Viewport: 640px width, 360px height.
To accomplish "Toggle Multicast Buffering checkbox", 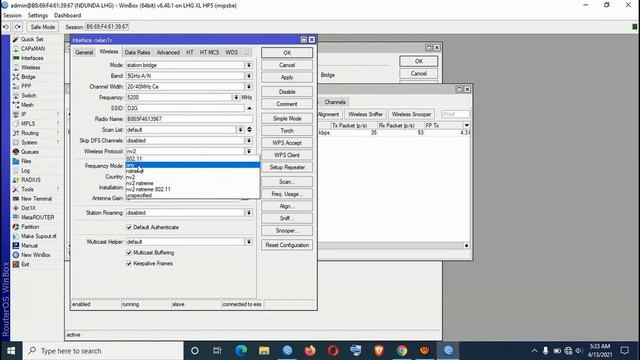I will click(x=129, y=253).
